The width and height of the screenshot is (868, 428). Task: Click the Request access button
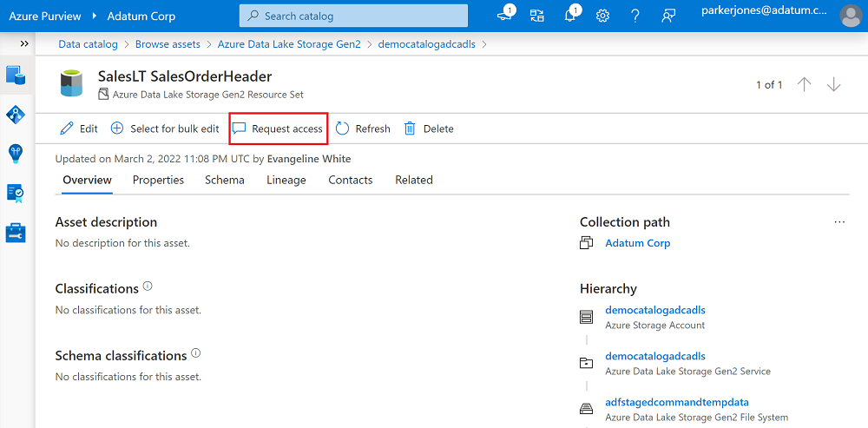(278, 129)
